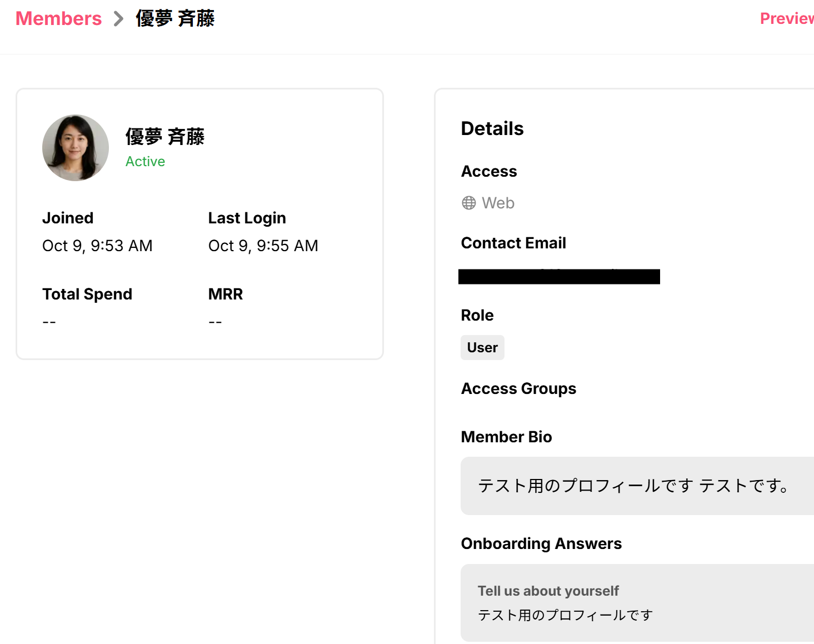Click the Onboarding Answers heading
The height and width of the screenshot is (644, 814).
[x=541, y=543]
